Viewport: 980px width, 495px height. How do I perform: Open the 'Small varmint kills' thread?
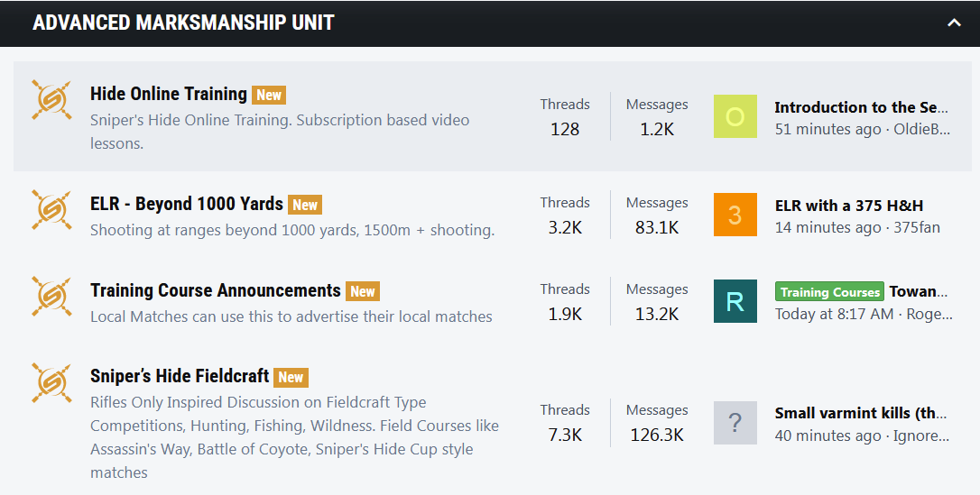click(862, 413)
